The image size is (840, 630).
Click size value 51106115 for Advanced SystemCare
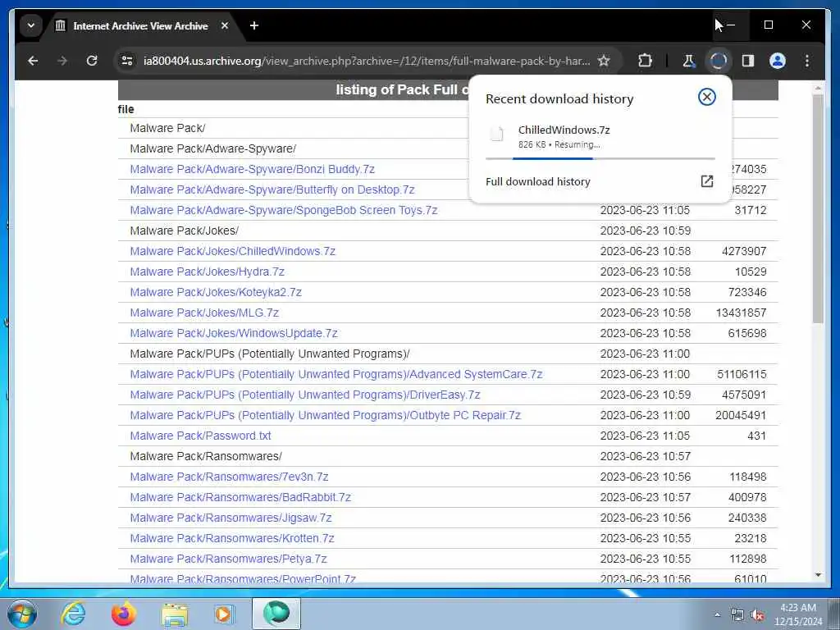[x=742, y=374]
